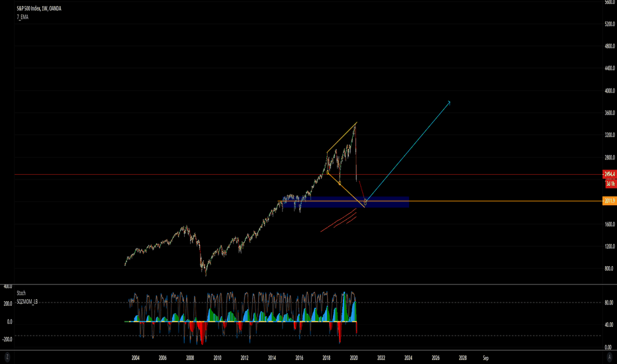Click 1600.0 on the price scale
This screenshot has height=364, width=617.
[610, 224]
